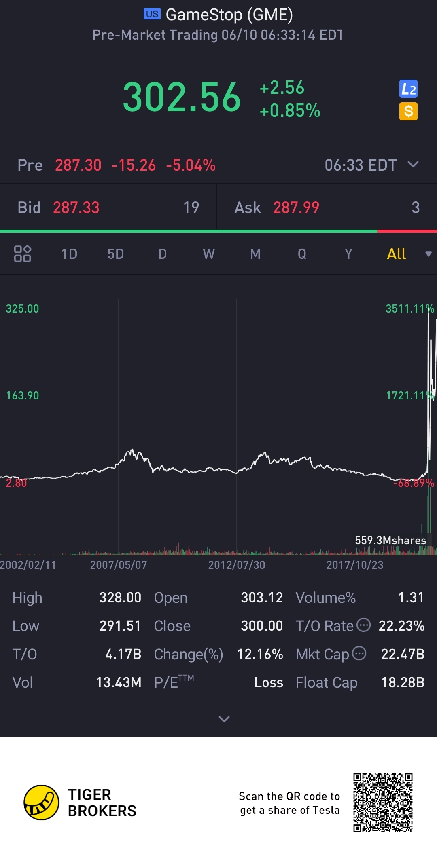Tap the Low value 291.51
437x868 pixels.
[x=120, y=626]
